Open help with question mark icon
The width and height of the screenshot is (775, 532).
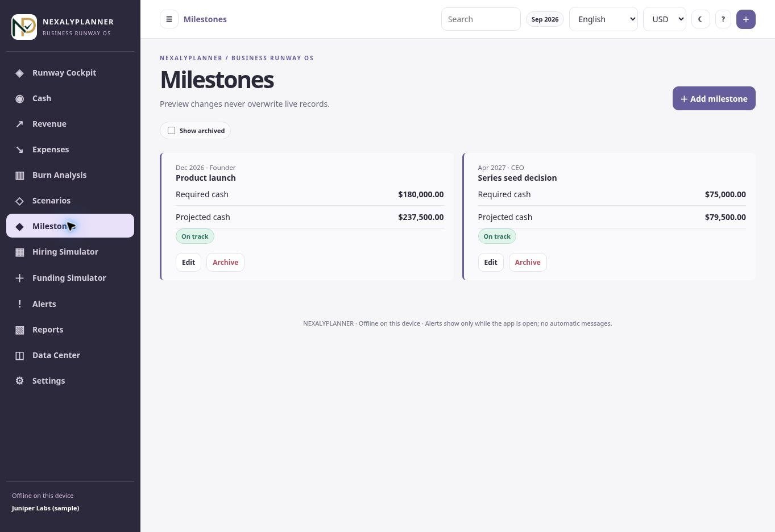tap(723, 19)
